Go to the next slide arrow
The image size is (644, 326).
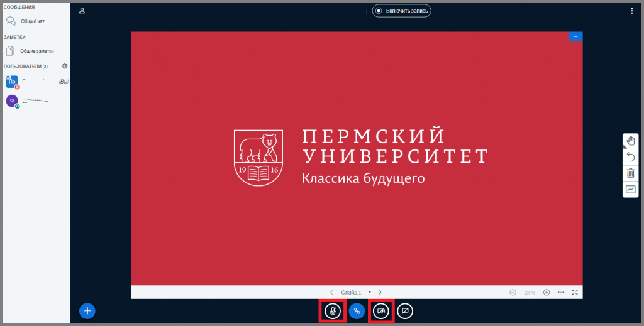pyautogui.click(x=380, y=292)
